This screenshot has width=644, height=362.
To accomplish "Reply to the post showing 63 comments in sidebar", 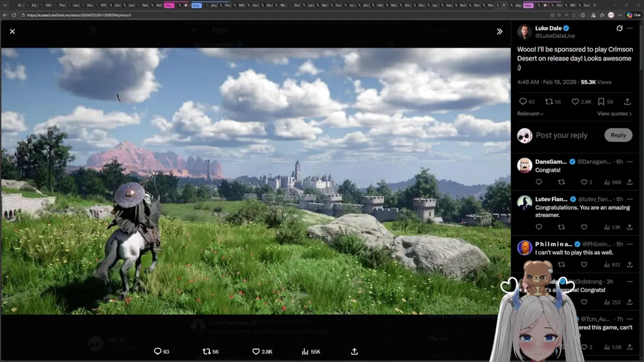I will tap(527, 102).
